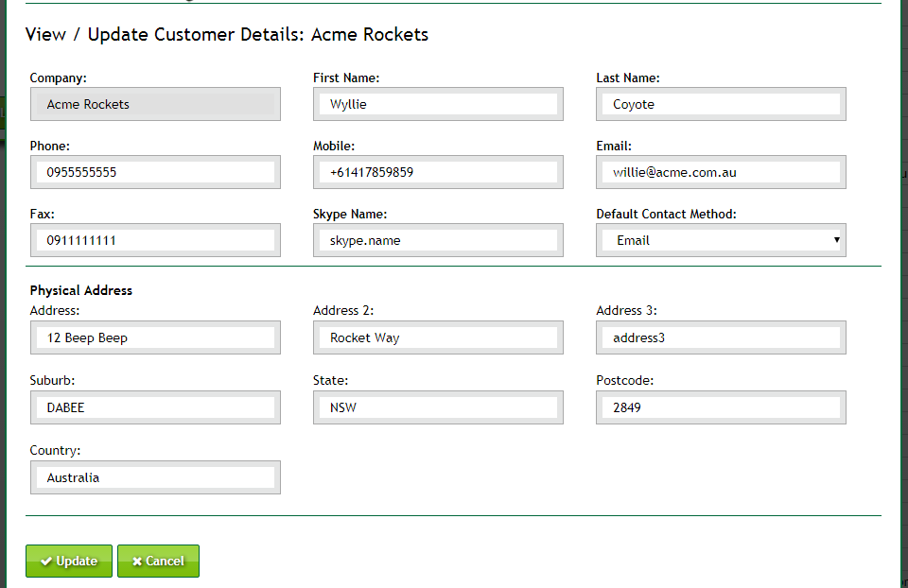Screen dimensions: 908x588
Task: Click the First Name field
Action: [x=438, y=104]
